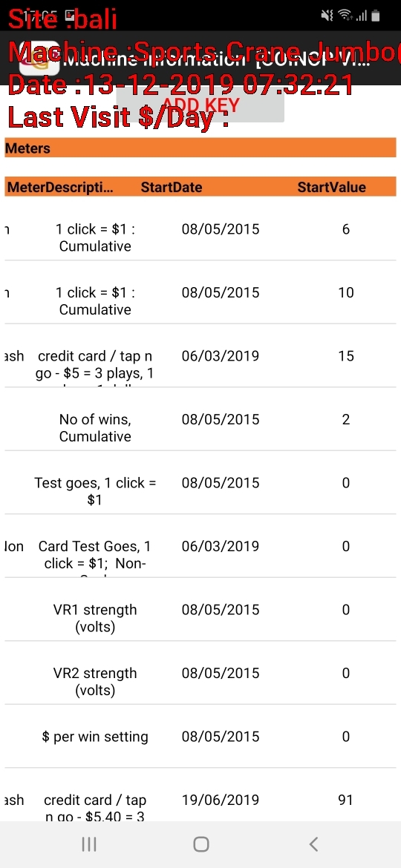Image resolution: width=401 pixels, height=868 pixels.
Task: Tap the Meters section header
Action: (200, 148)
